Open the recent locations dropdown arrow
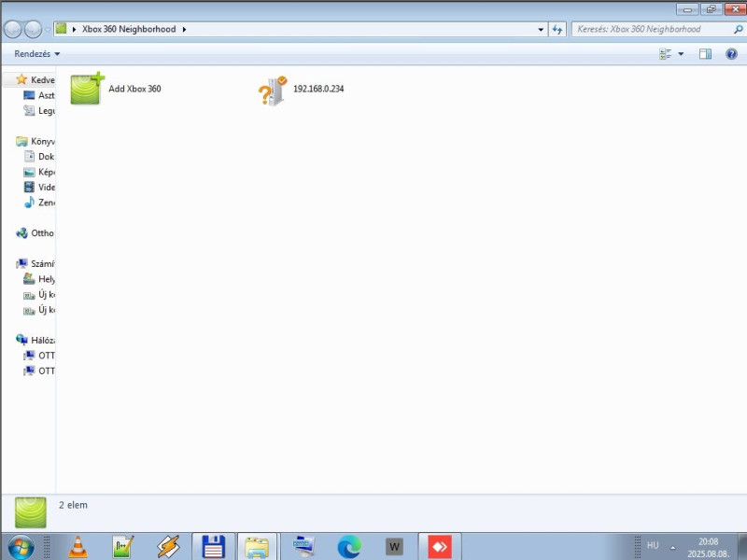The height and width of the screenshot is (560, 747). point(48,30)
